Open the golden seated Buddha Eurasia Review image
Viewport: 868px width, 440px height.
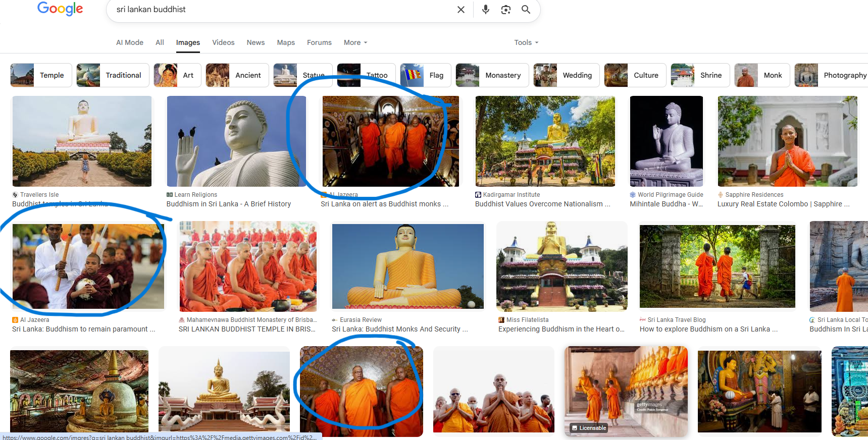pyautogui.click(x=407, y=266)
